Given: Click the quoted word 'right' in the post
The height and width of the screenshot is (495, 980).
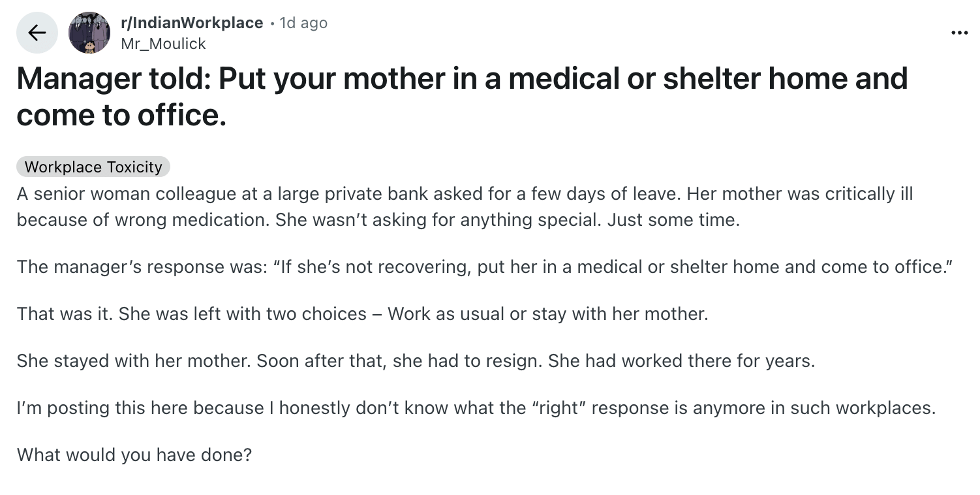Looking at the screenshot, I should [x=560, y=408].
